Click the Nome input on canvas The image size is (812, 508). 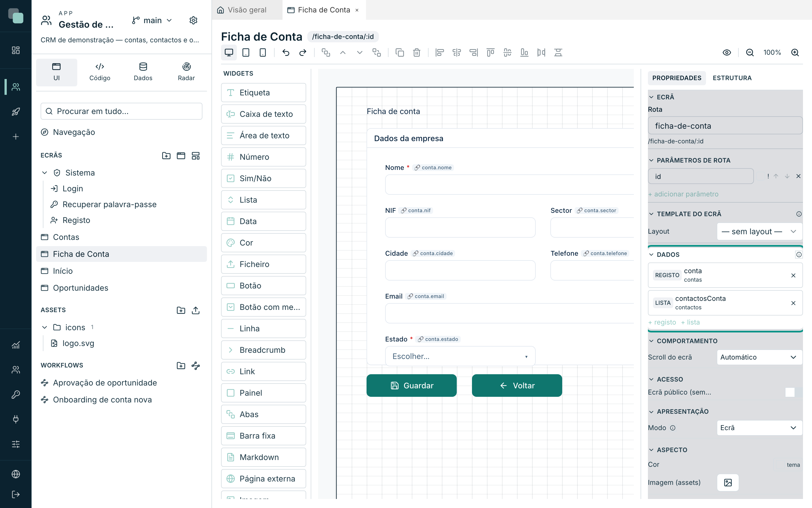509,185
